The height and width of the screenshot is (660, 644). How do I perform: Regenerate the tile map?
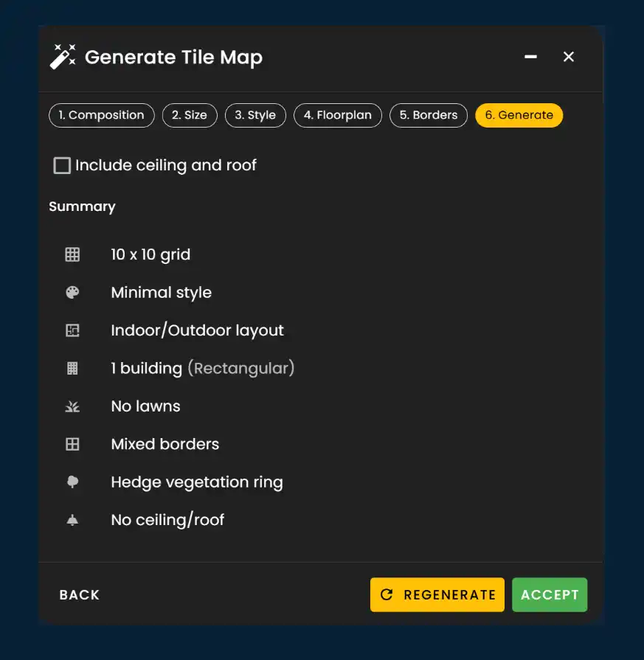pyautogui.click(x=437, y=594)
